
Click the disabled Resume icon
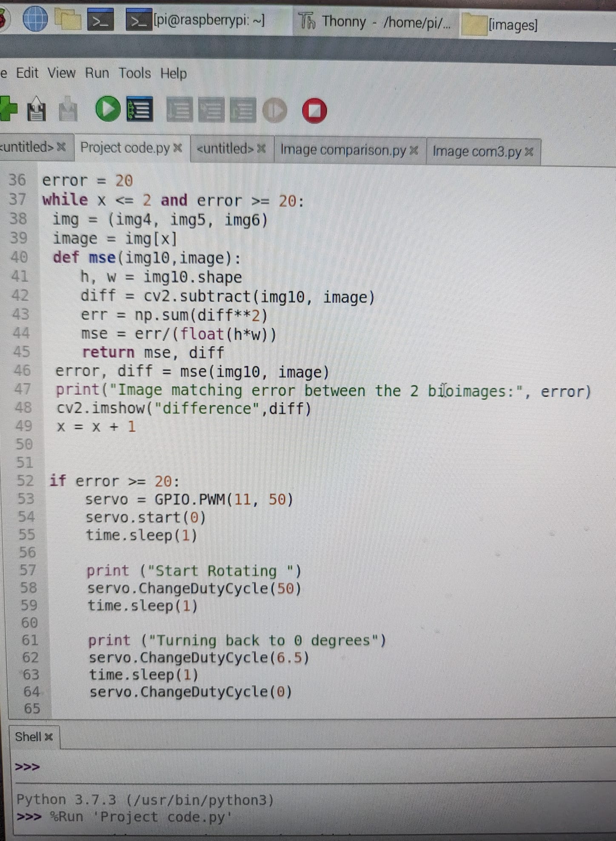click(x=275, y=111)
